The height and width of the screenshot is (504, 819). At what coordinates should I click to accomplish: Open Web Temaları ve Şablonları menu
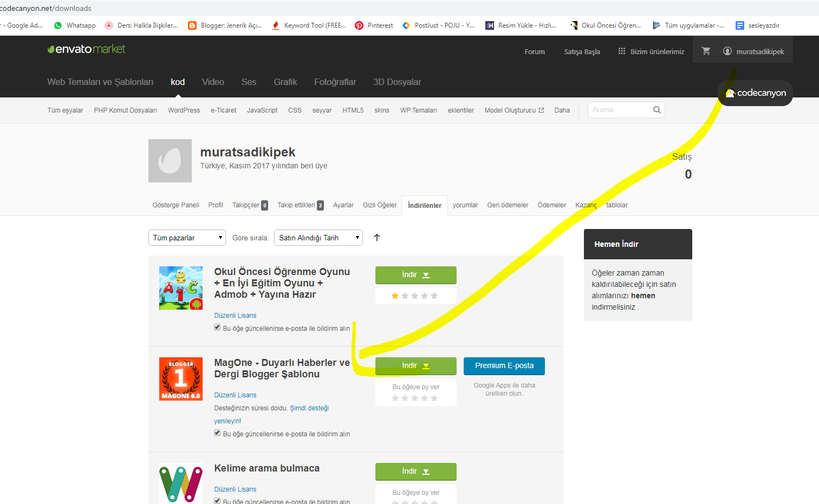pyautogui.click(x=100, y=82)
